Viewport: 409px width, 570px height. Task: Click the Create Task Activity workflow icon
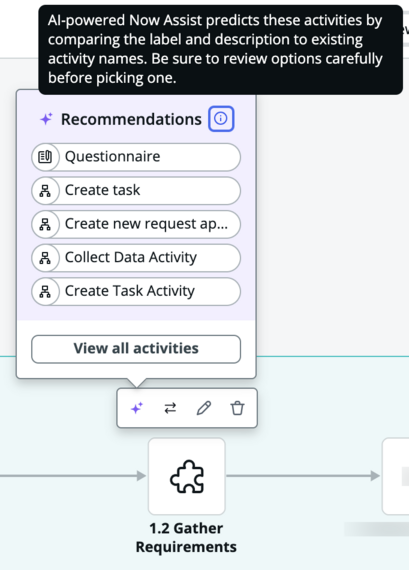[x=45, y=292]
